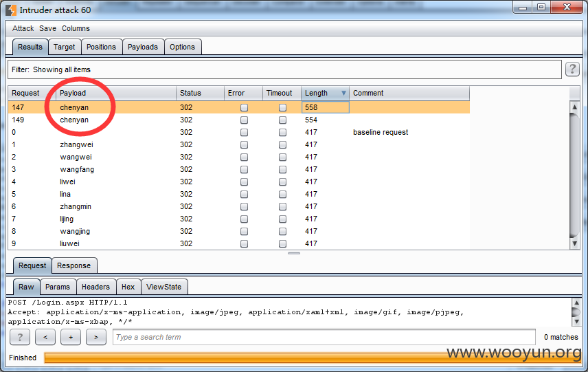Select the zhangwei payload row
588x372 pixels.
[x=238, y=144]
